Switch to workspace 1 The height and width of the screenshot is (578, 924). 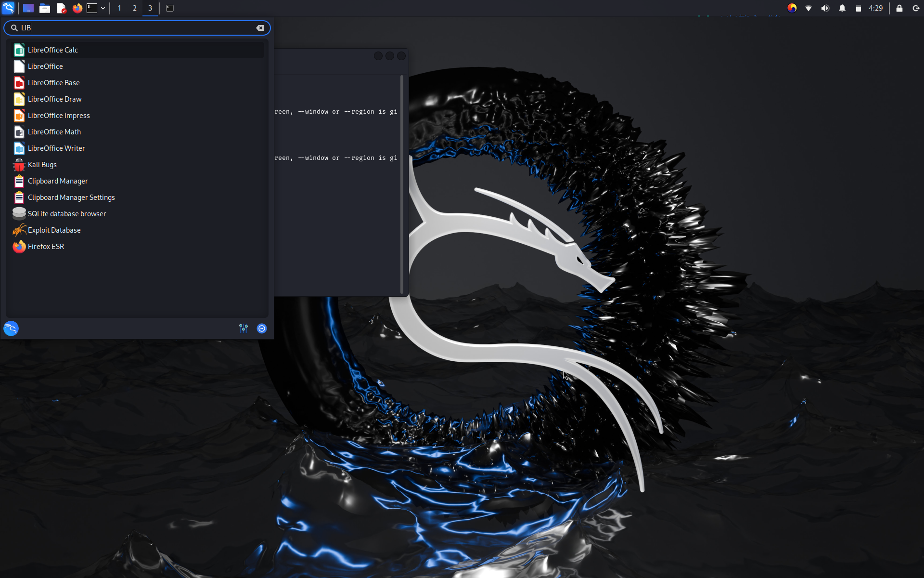point(119,8)
